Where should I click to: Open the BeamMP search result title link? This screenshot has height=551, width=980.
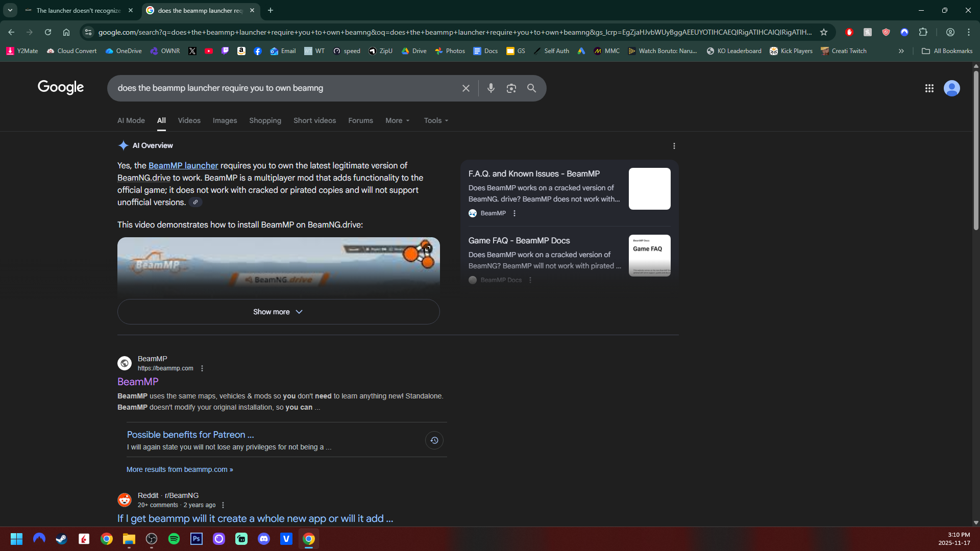[x=138, y=382]
